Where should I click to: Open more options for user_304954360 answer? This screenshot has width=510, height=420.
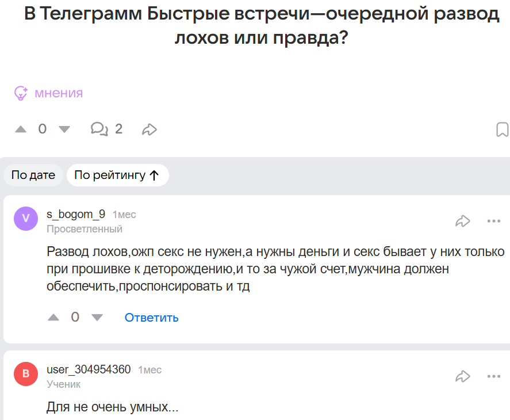point(494,376)
